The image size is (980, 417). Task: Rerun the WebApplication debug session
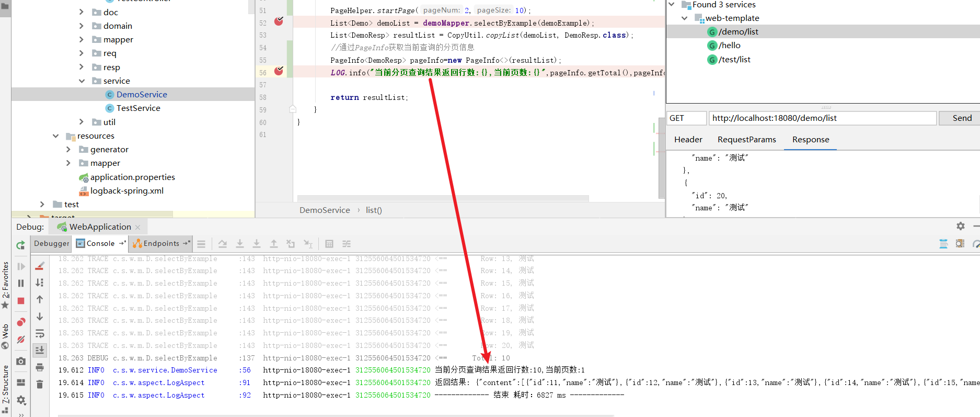click(x=20, y=245)
